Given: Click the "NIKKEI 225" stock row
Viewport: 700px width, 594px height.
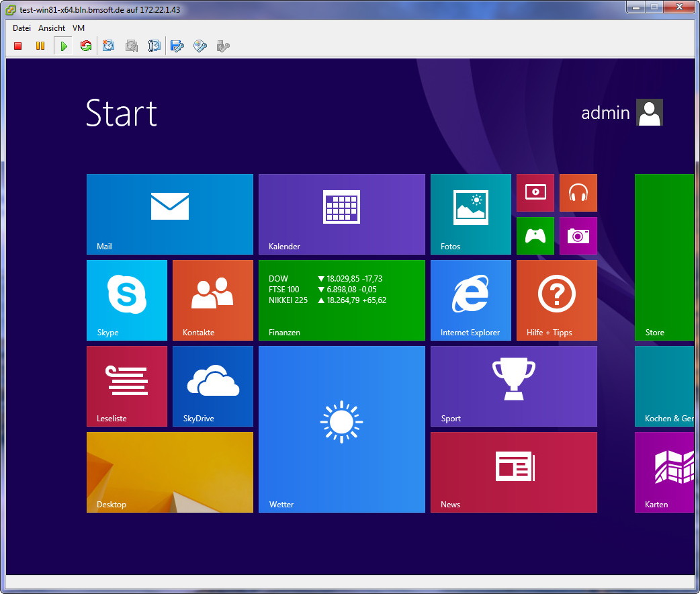Looking at the screenshot, I should 327,300.
